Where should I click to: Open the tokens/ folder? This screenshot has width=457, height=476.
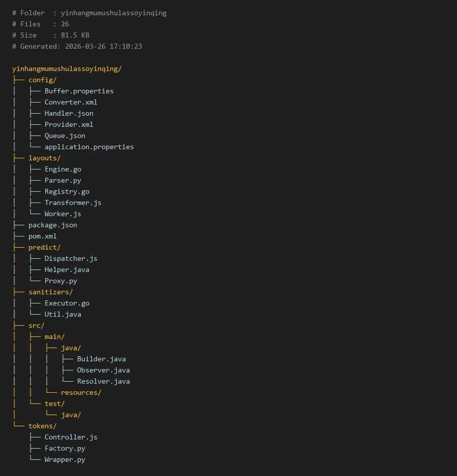coord(42,426)
